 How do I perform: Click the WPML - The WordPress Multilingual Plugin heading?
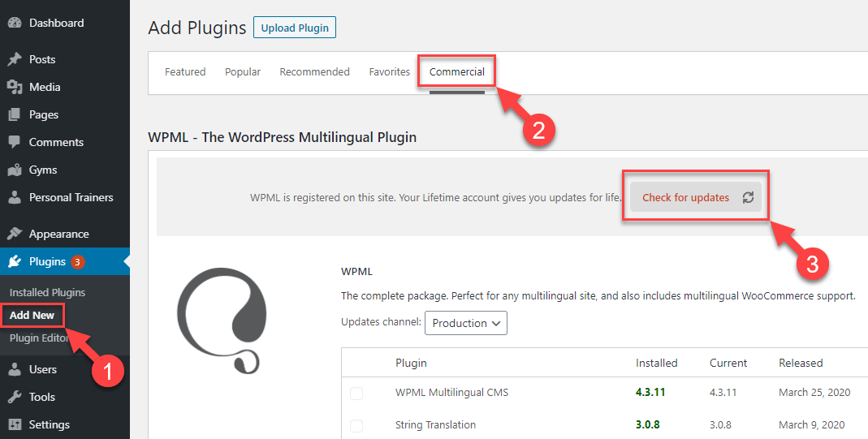click(x=283, y=137)
